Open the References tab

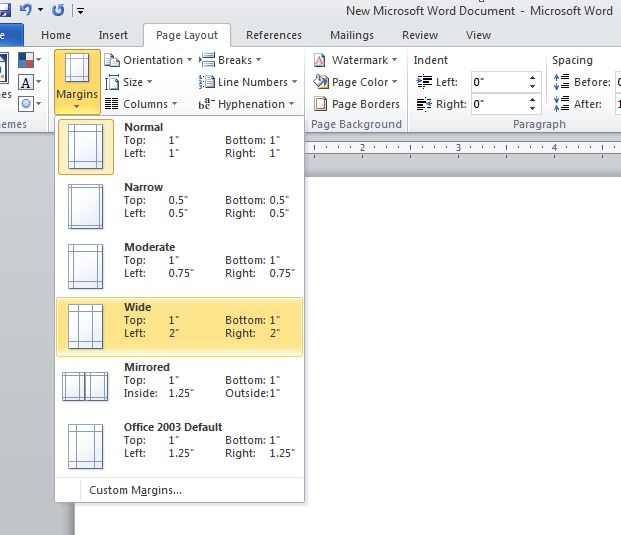(274, 35)
